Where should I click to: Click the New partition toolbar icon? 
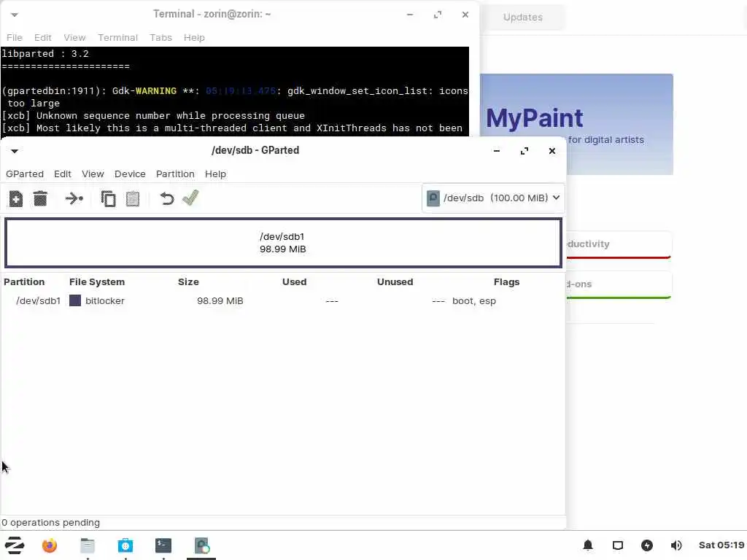tap(16, 198)
